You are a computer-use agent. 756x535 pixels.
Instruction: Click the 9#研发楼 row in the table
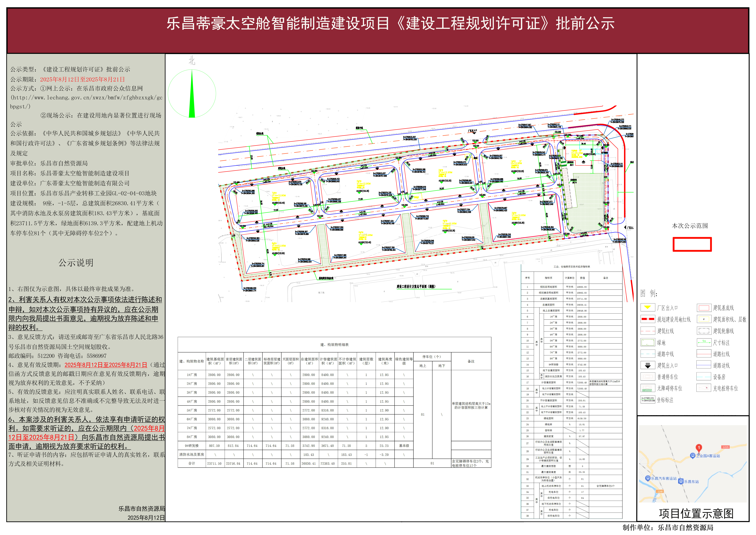[191, 446]
